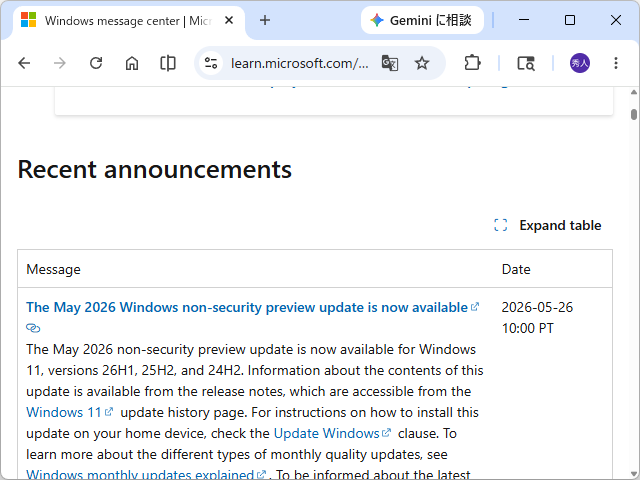Open the browser home page
Viewport: 640px width, 480px height.
tap(132, 63)
